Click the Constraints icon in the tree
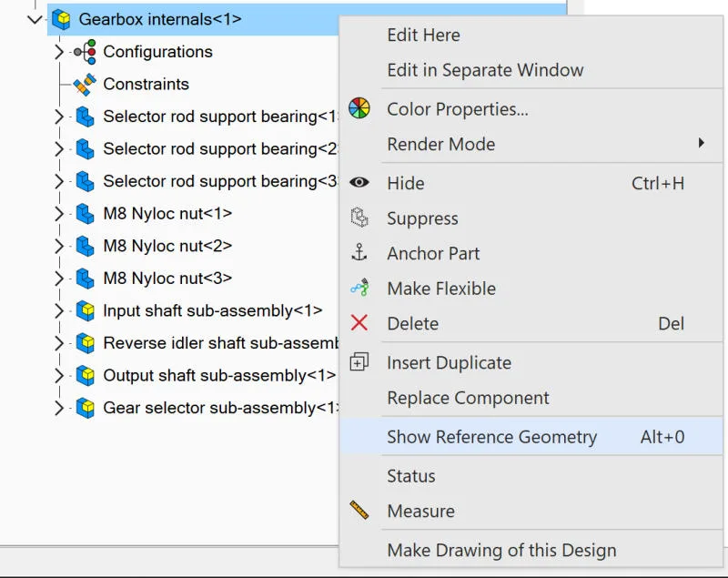728x578 pixels. pos(85,84)
